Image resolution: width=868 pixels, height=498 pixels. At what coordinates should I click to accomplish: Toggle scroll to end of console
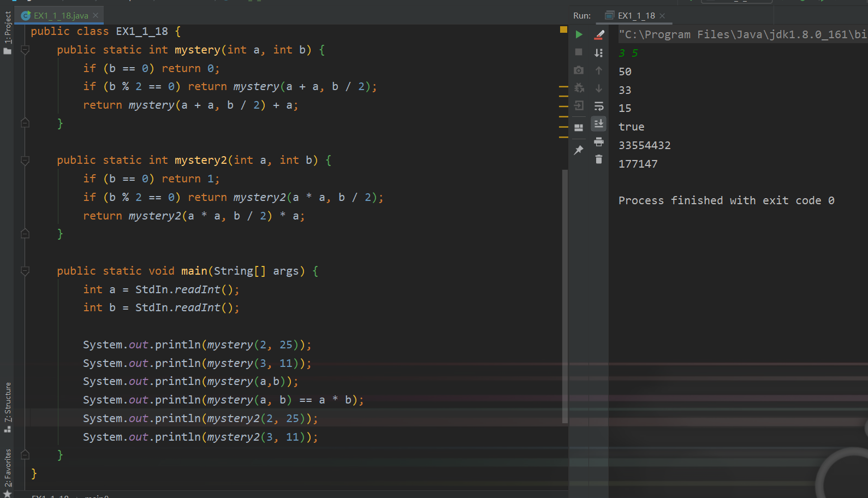[599, 123]
